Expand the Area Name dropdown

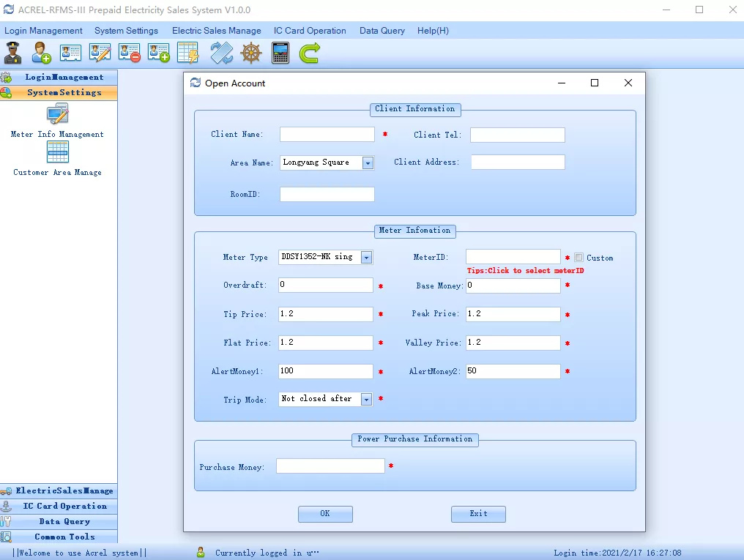368,163
